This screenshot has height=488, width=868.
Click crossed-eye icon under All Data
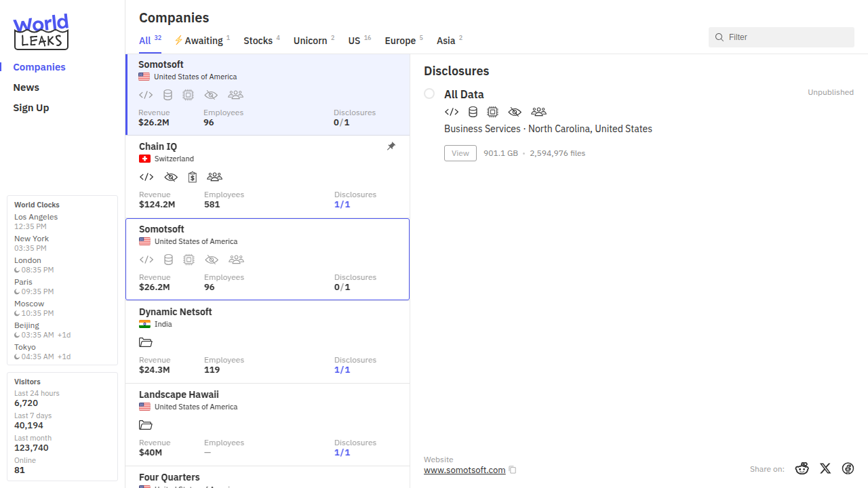[x=515, y=112]
